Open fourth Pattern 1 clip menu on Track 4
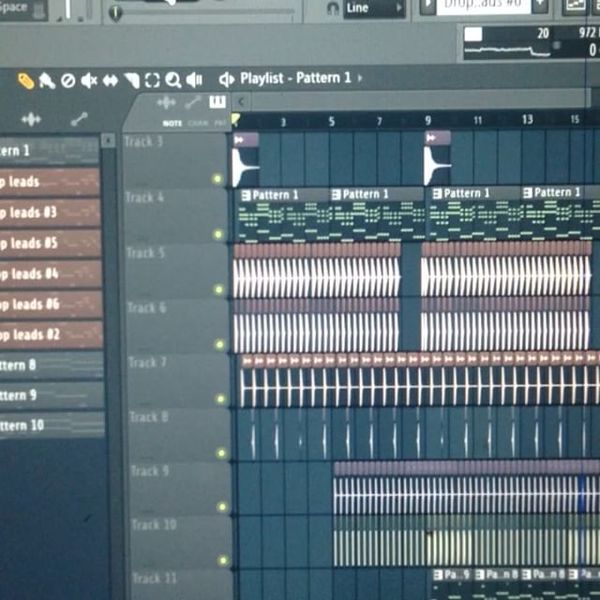The width and height of the screenshot is (600, 600). click(528, 193)
